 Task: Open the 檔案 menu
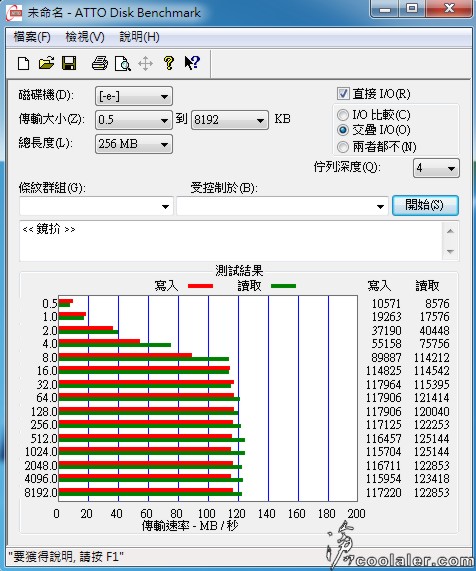point(32,37)
